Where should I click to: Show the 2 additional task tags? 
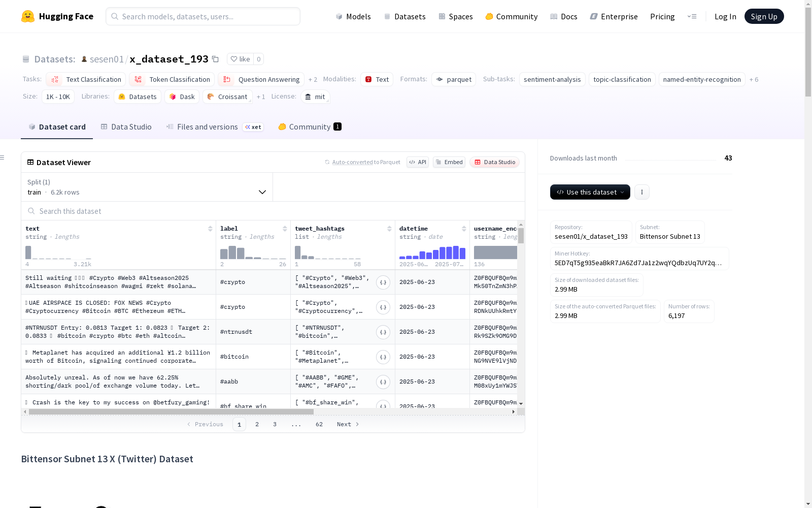313,80
